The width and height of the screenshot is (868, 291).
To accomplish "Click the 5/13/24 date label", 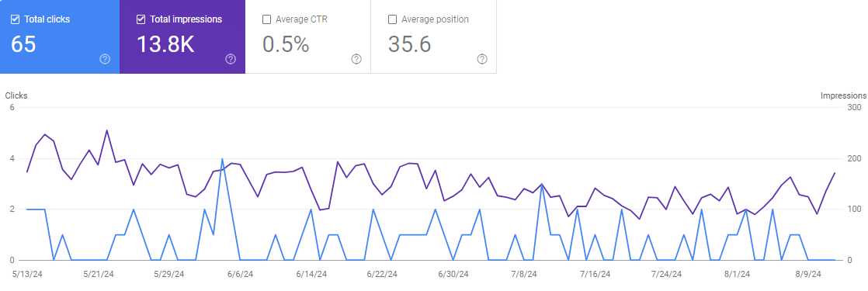I will click(27, 274).
